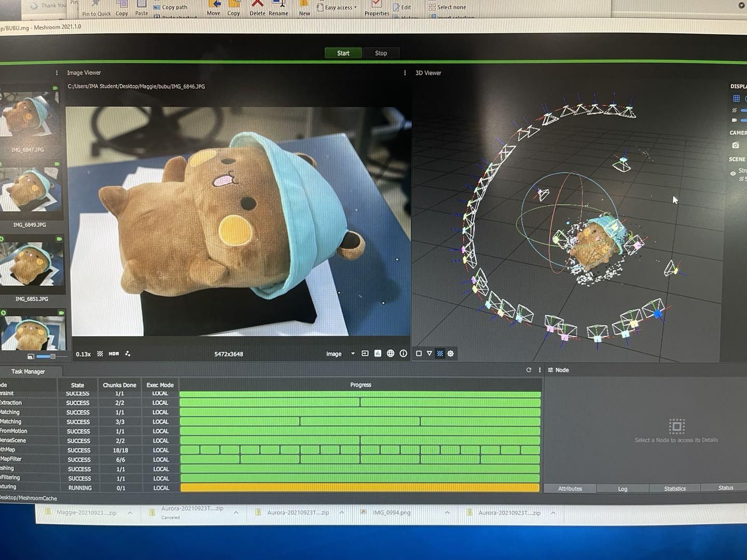This screenshot has height=560, width=747.
Task: Click Edit in Explorer ribbon
Action: click(403, 7)
